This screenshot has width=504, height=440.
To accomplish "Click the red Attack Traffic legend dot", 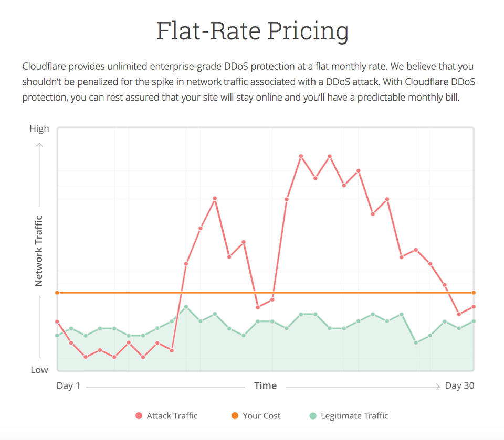I will (x=139, y=416).
